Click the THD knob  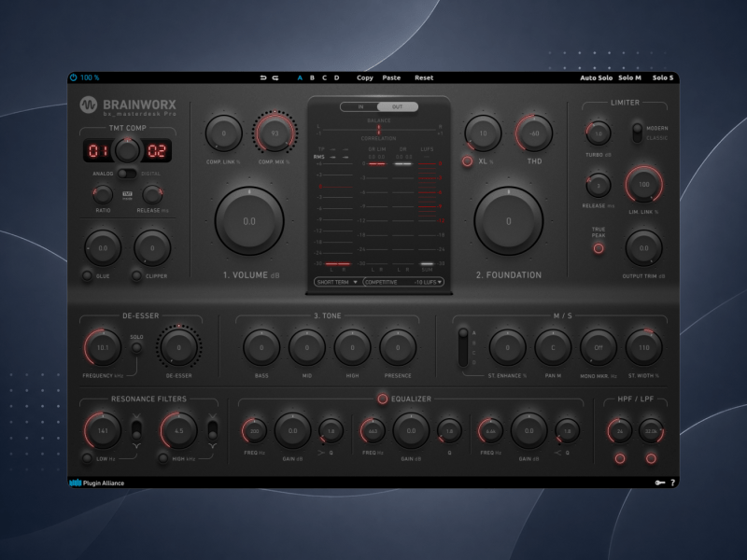534,133
